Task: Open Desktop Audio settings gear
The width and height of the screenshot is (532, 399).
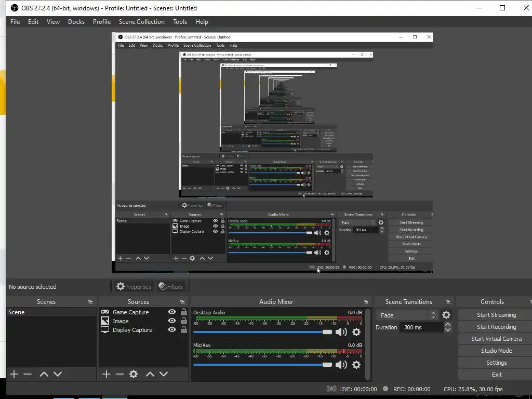Action: coord(356,332)
